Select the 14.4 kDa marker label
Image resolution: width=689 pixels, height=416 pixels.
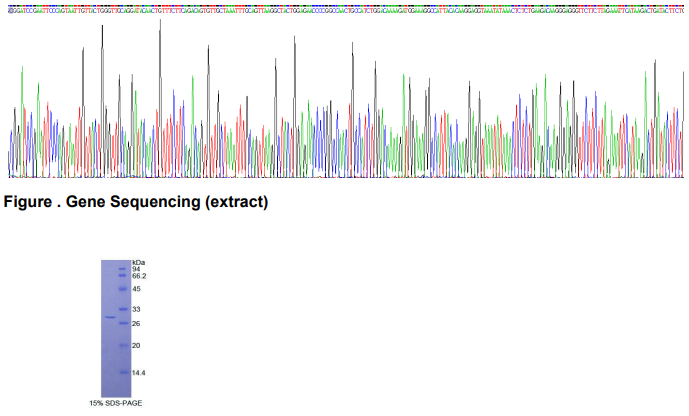pyautogui.click(x=139, y=372)
